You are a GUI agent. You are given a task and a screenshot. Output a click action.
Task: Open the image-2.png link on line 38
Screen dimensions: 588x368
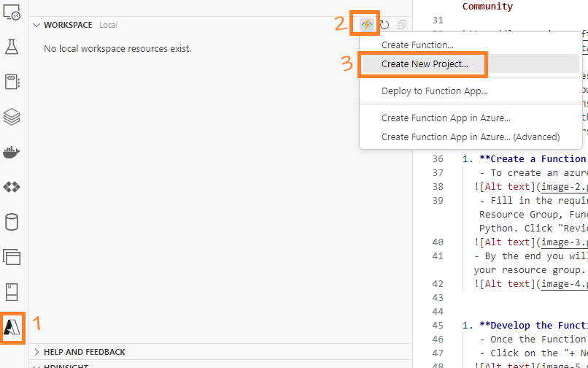[565, 187]
